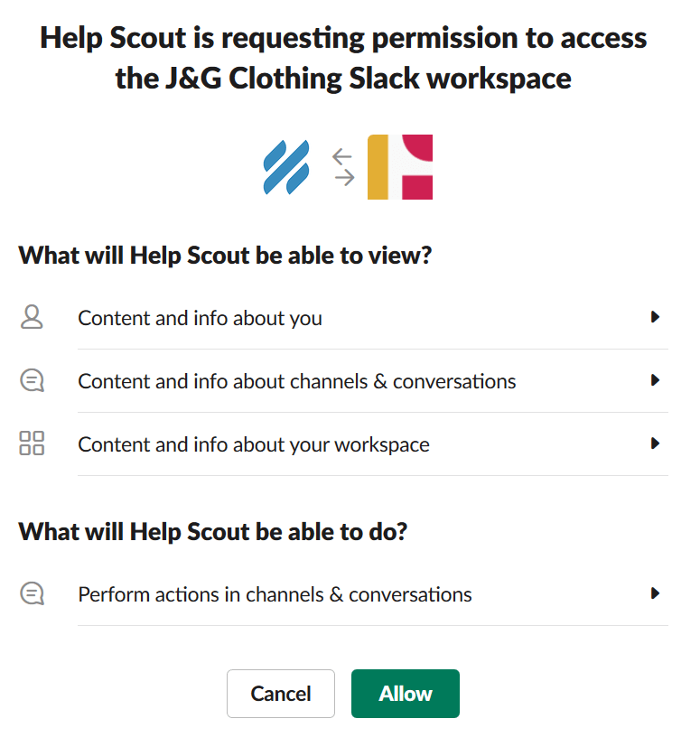
Task: Click the exchange arrows between logos
Action: 342,167
